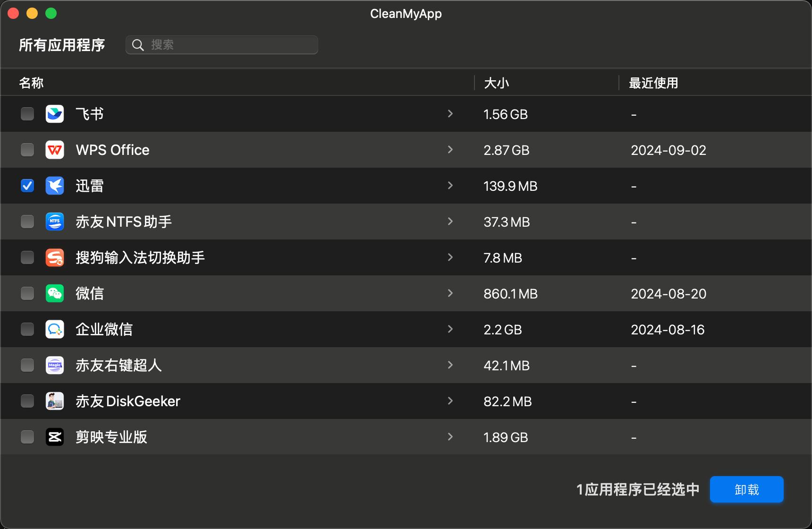Viewport: 812px width, 529px height.
Task: Click the 2.87 GB size value
Action: click(x=507, y=150)
